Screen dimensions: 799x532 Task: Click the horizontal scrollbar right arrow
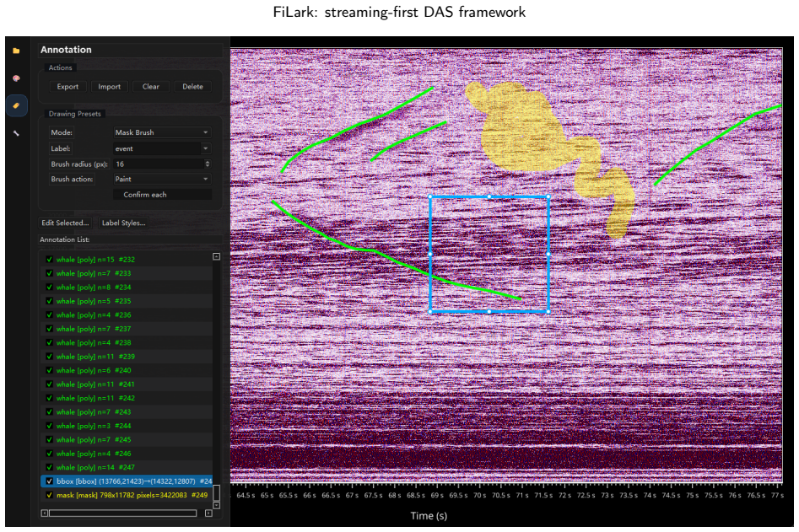(208, 513)
